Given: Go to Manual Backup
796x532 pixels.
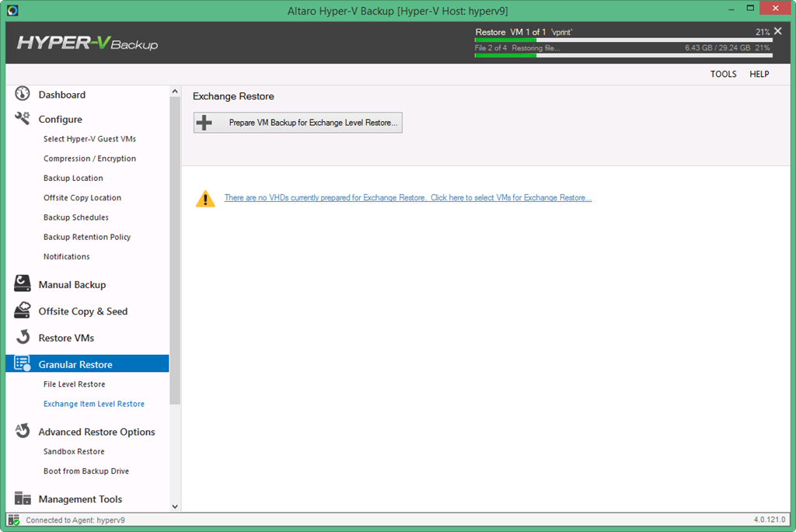Looking at the screenshot, I should 72,285.
